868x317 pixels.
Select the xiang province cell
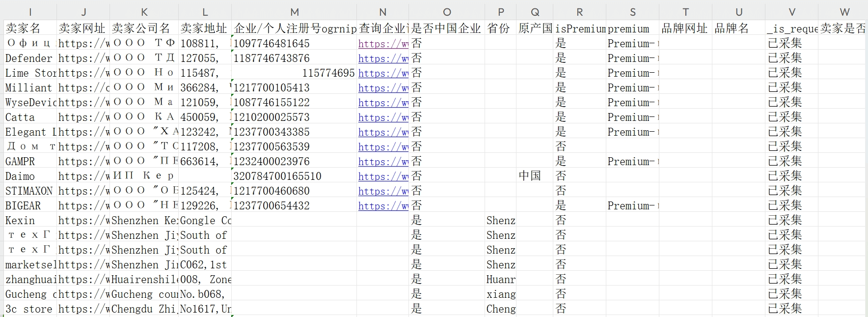click(501, 294)
